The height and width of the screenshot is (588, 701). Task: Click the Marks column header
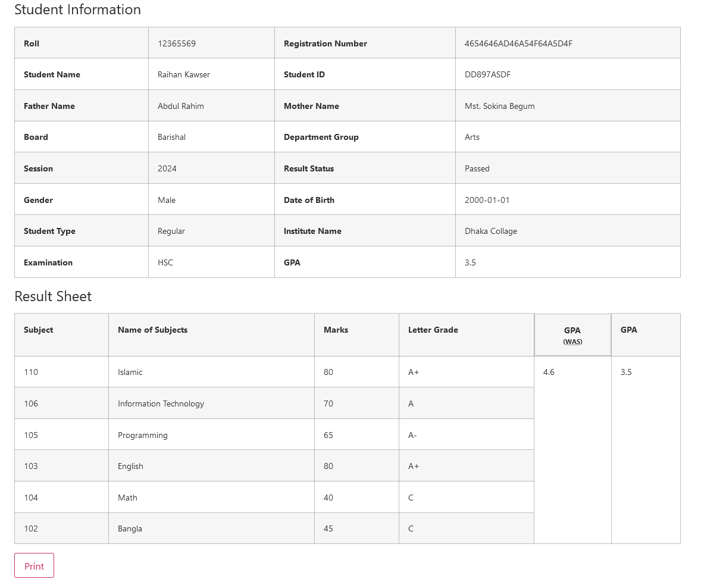336,330
